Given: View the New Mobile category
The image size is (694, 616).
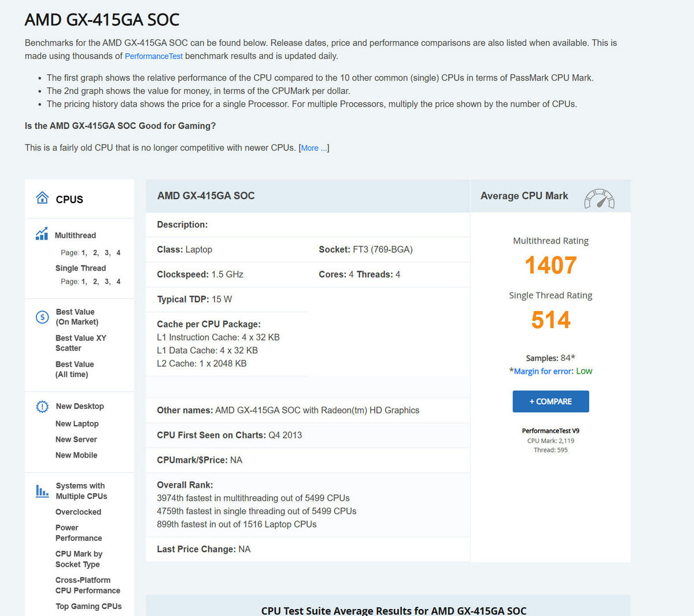Looking at the screenshot, I should tap(76, 455).
